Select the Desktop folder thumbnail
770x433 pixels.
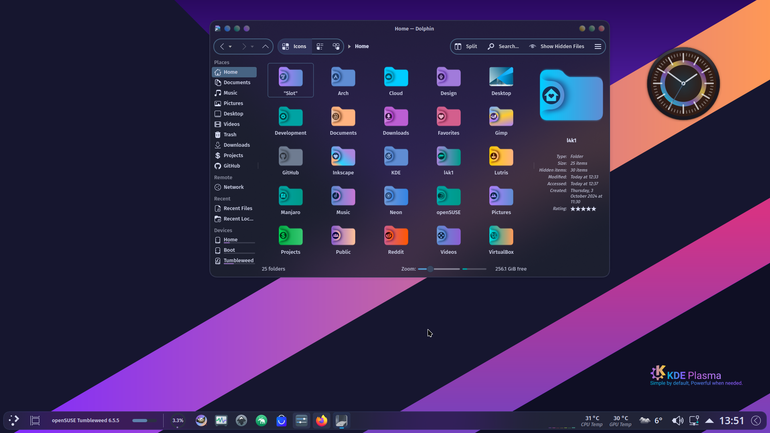pyautogui.click(x=501, y=77)
